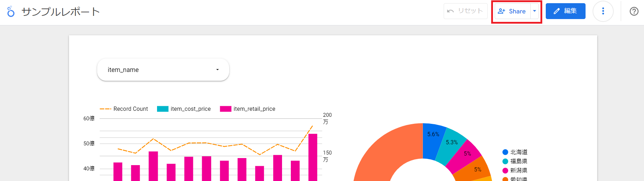The width and height of the screenshot is (644, 181).
Task: Click the サンプルレポート report title
Action: click(x=61, y=12)
